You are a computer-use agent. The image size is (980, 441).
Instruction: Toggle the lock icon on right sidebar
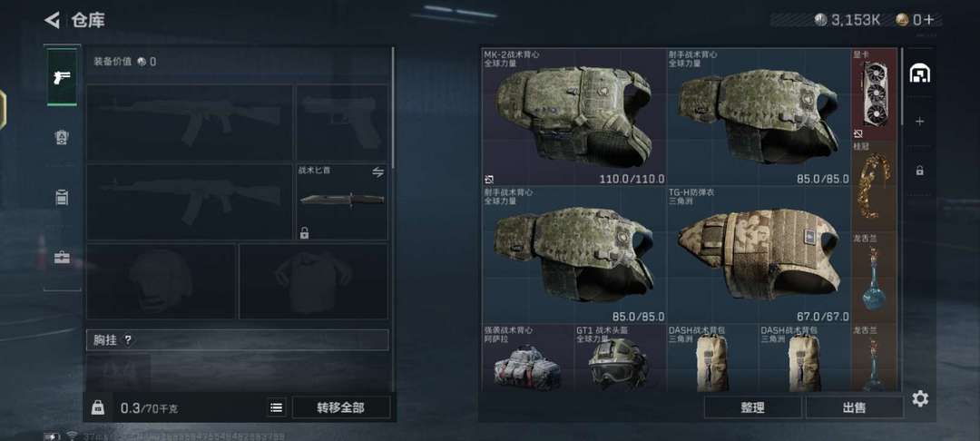pos(919,170)
